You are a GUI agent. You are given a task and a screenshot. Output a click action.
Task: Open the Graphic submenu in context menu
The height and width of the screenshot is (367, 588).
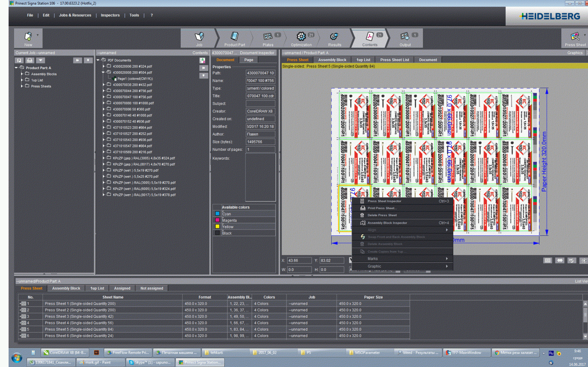402,266
